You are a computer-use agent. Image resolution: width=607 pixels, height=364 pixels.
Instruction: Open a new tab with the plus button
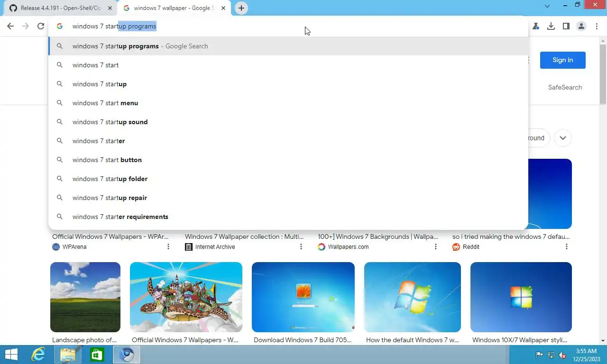241,8
